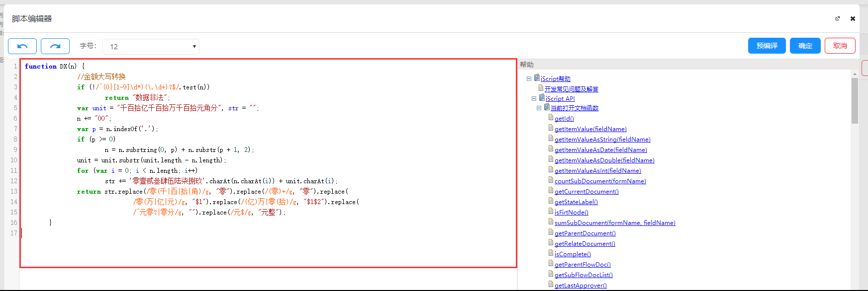This screenshot has width=868, height=291.
Task: Select the sumSubDocument(formName, fieldName) entry
Action: click(615, 223)
